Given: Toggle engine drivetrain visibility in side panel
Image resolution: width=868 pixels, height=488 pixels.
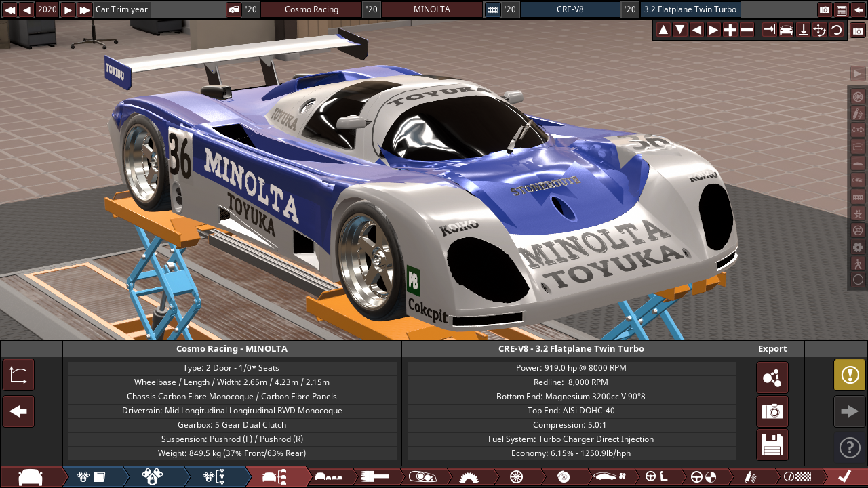Looking at the screenshot, I should pos(858,129).
